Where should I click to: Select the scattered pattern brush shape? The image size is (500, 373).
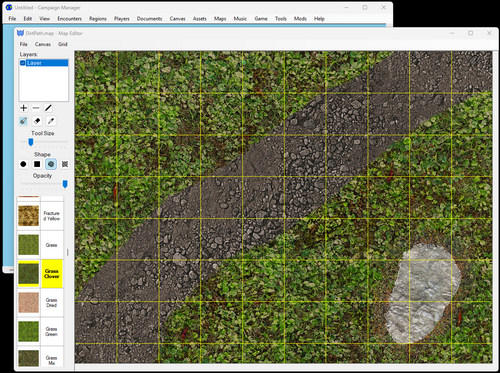65,164
